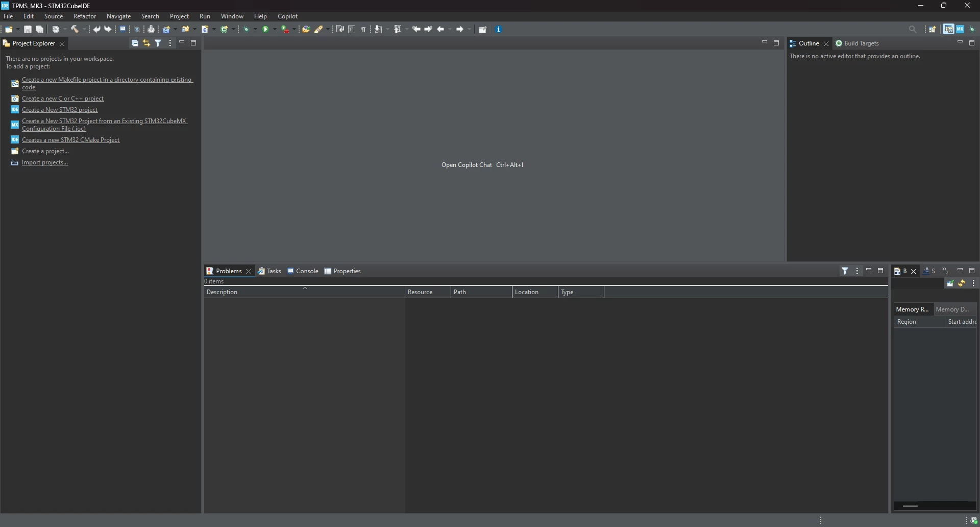980x527 pixels.
Task: Click Create a New STM32 project link
Action: [60, 110]
